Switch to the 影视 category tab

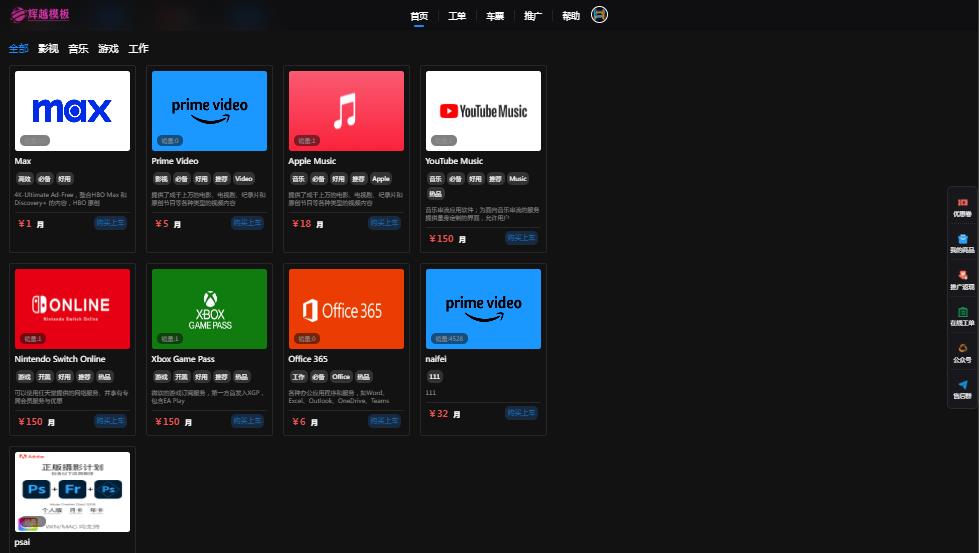(48, 49)
